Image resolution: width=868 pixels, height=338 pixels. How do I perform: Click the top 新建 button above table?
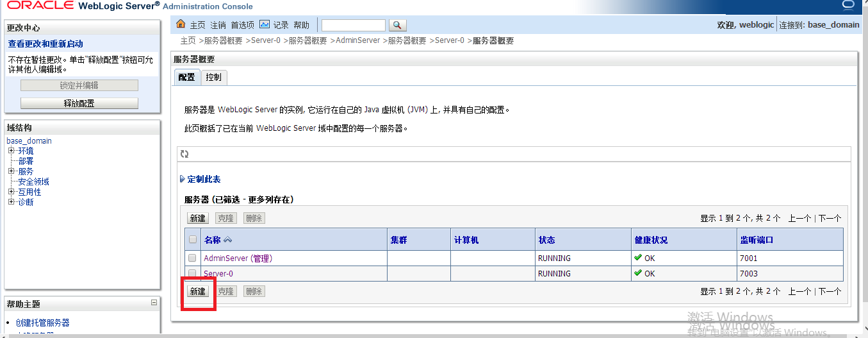[x=198, y=218]
